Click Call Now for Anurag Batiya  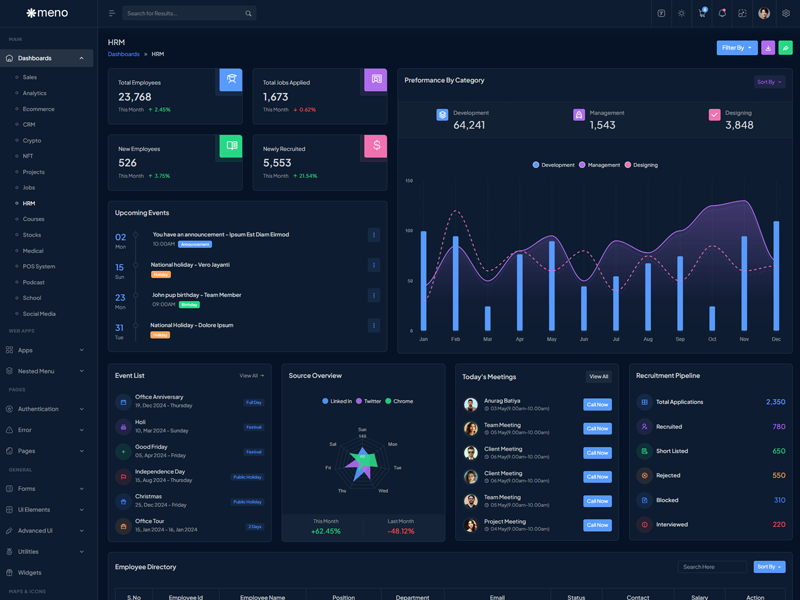pos(597,405)
